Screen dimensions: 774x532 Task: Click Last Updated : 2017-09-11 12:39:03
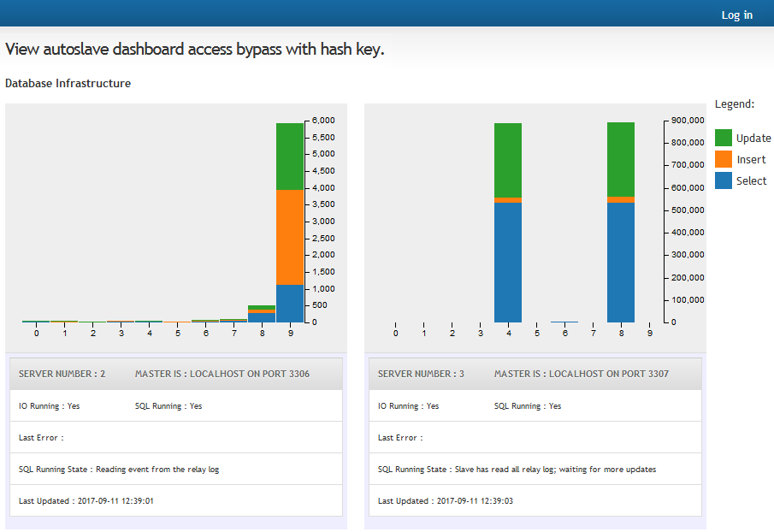[446, 501]
